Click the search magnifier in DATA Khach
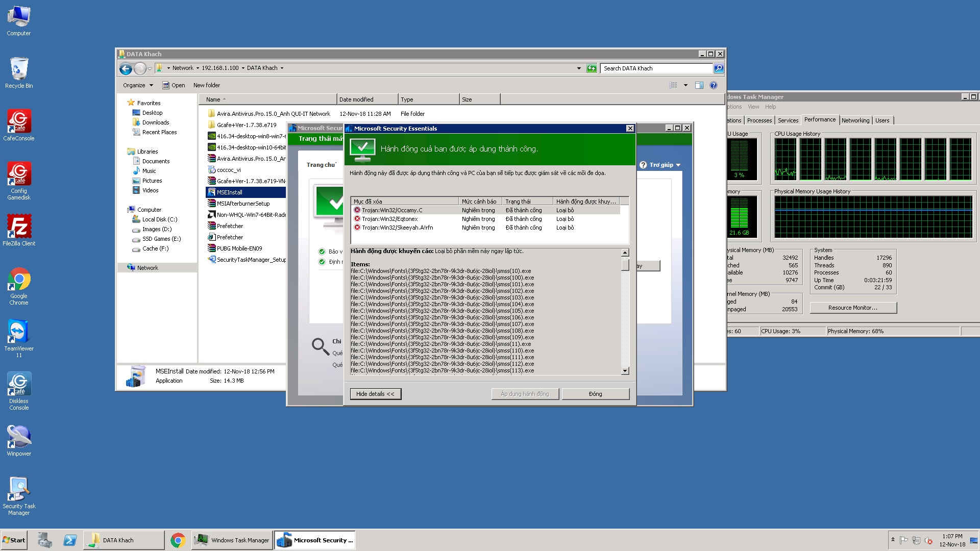 pyautogui.click(x=718, y=68)
